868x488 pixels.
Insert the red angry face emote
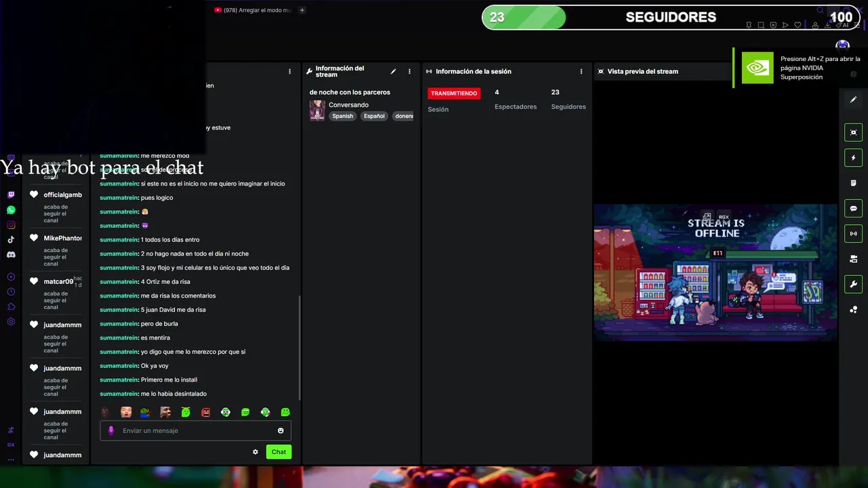point(205,412)
